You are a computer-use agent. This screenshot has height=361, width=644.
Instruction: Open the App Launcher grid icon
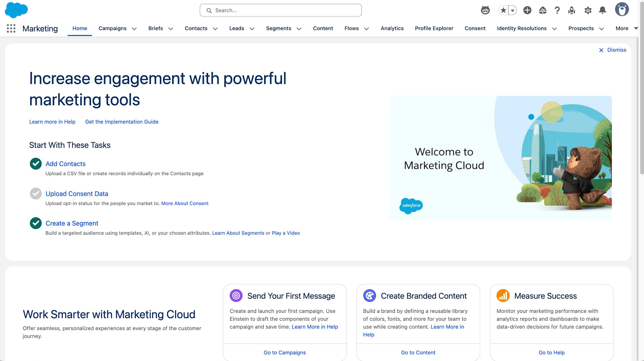click(11, 28)
